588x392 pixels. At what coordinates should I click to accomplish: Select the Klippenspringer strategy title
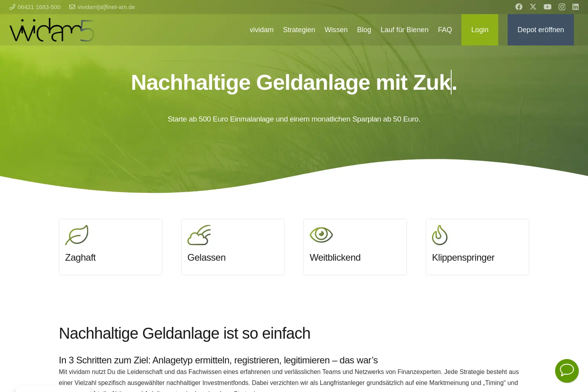[463, 258]
